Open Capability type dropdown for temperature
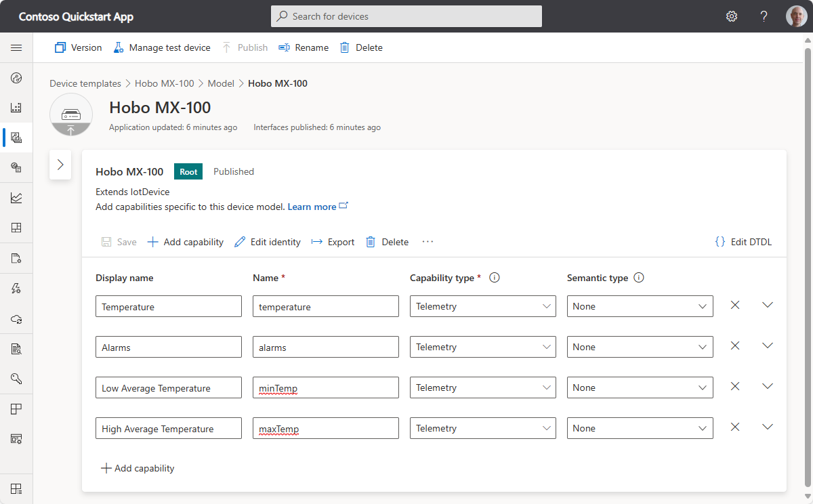Screen dimensions: 813x504 pyautogui.click(x=482, y=306)
